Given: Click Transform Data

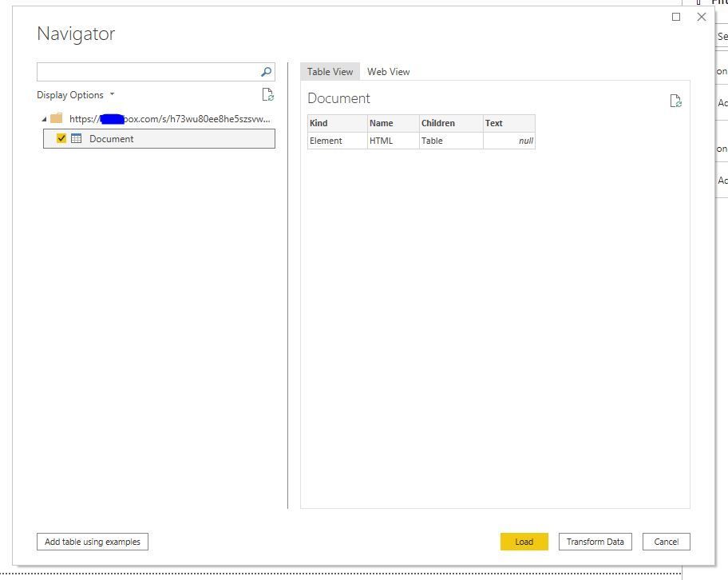Looking at the screenshot, I should pyautogui.click(x=595, y=541).
